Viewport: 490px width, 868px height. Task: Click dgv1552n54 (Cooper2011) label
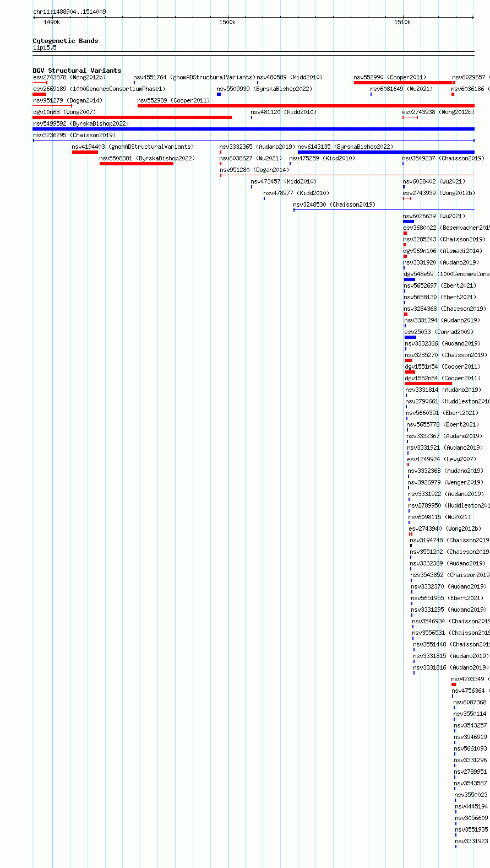coord(443,378)
